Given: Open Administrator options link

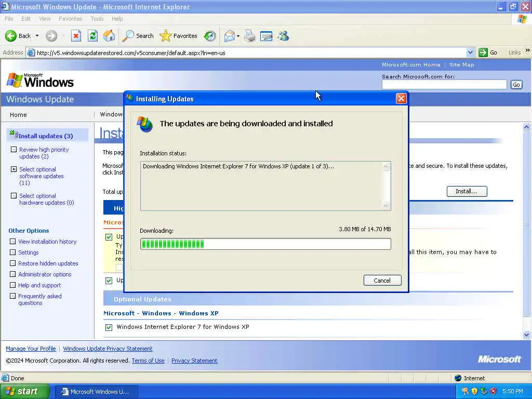Looking at the screenshot, I should click(45, 274).
